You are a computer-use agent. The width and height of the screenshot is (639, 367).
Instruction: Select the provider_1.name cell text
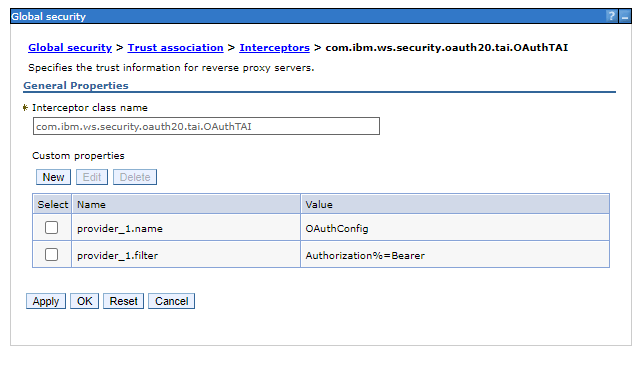click(120, 229)
